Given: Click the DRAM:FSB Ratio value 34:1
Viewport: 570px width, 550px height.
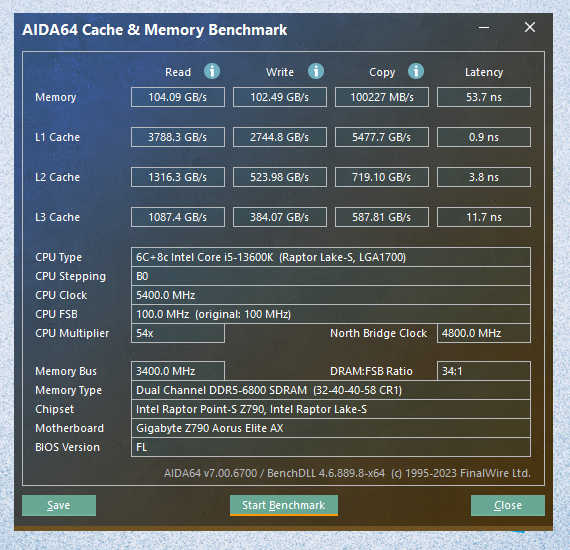Looking at the screenshot, I should 484,371.
